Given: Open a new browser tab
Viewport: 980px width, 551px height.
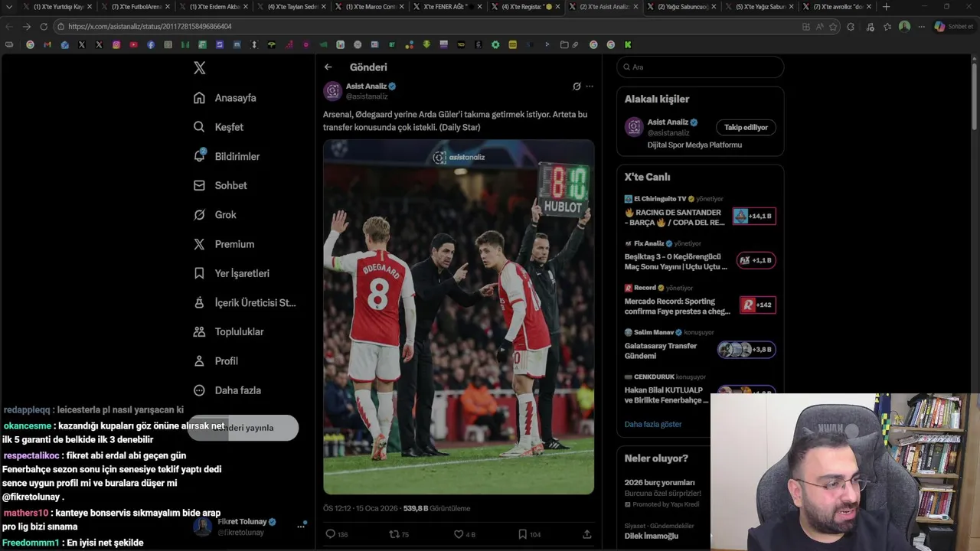Looking at the screenshot, I should [886, 7].
